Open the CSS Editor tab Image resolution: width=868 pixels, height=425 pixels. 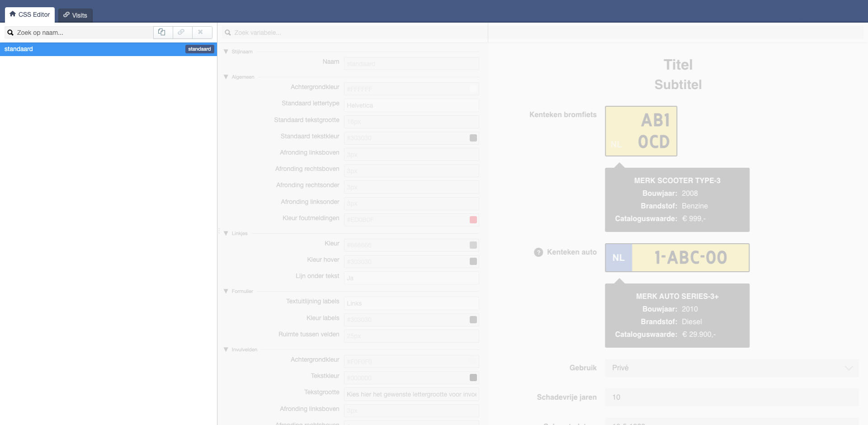[30, 14]
